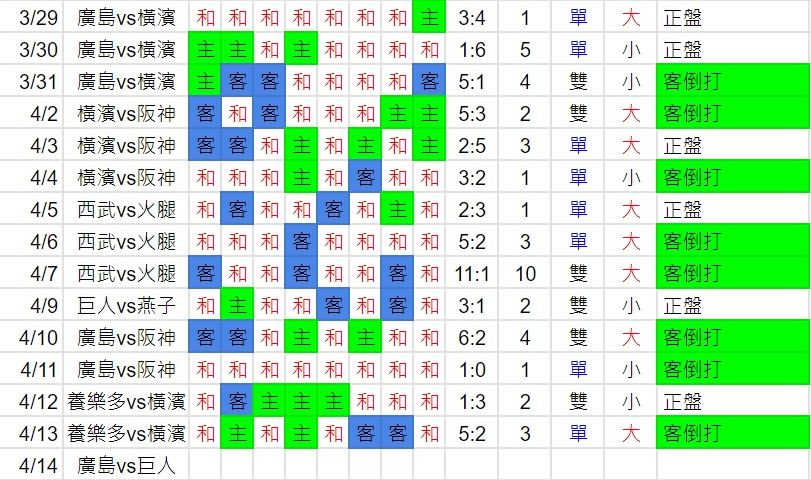The width and height of the screenshot is (811, 480).
Task: Click 客倒打 in the 4/7 row
Action: coord(733,274)
